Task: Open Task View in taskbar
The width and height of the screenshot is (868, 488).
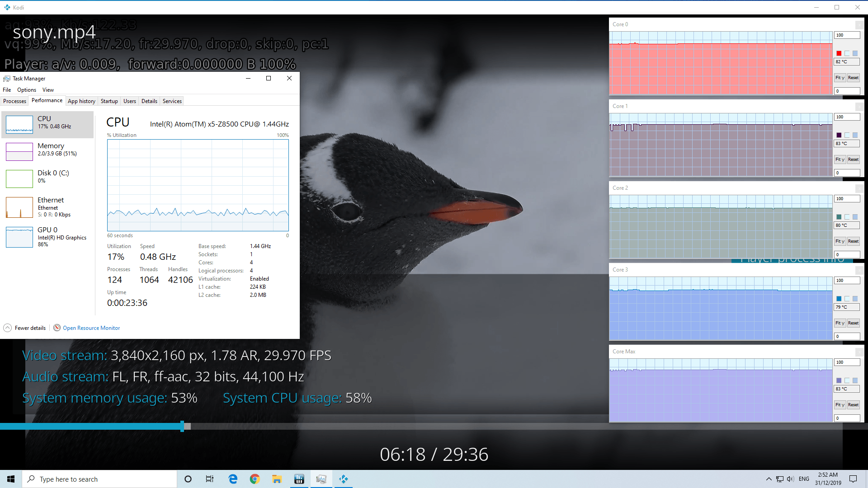Action: (x=210, y=479)
